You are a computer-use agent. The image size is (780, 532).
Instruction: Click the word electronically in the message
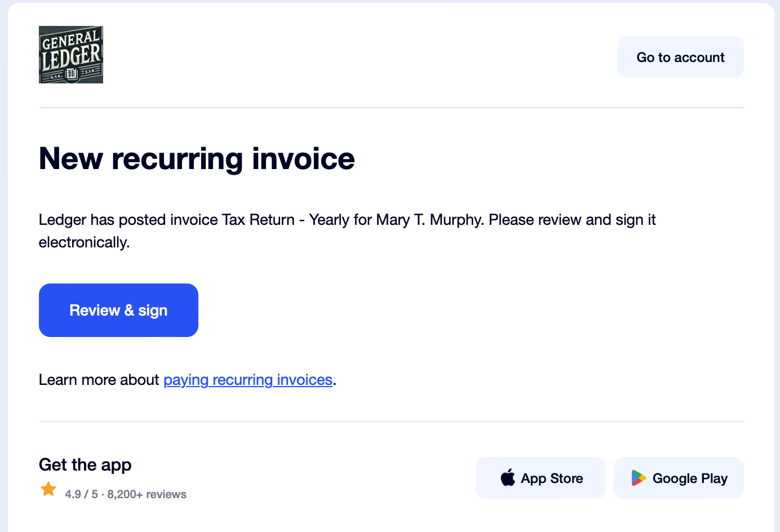83,242
